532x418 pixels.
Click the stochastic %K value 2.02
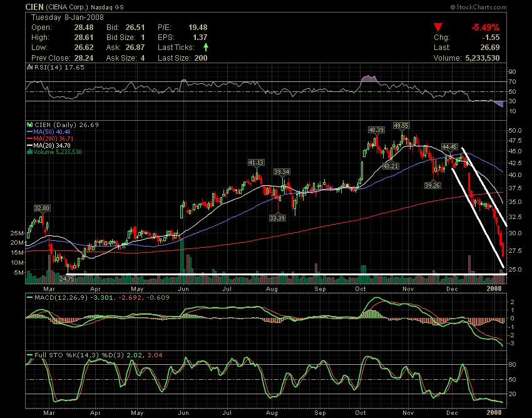[x=135, y=355]
